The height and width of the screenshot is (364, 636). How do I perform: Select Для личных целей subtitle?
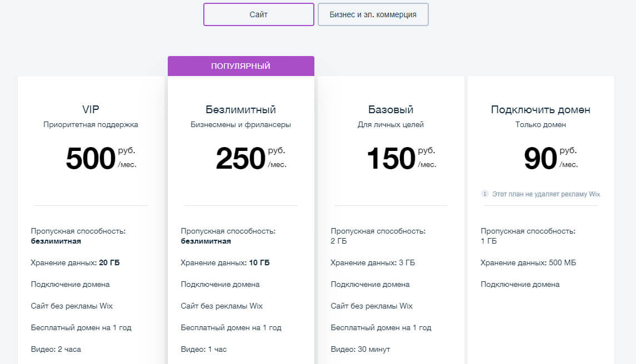click(x=390, y=124)
